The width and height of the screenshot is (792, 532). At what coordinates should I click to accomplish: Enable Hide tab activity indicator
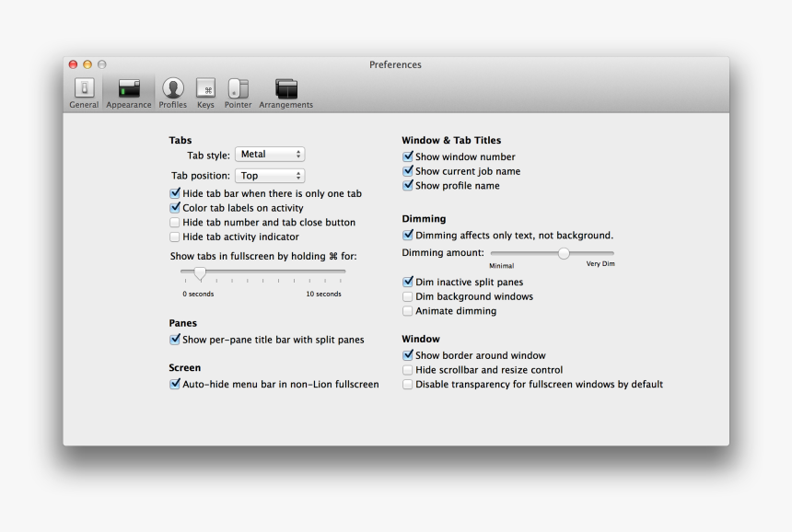point(175,237)
